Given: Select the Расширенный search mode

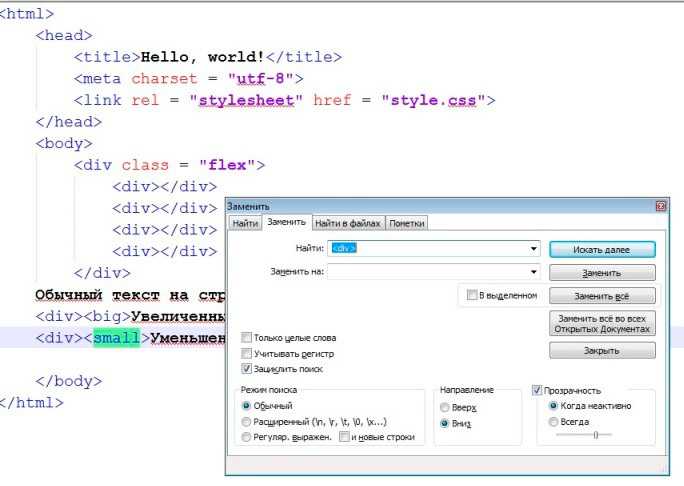Looking at the screenshot, I should [246, 421].
